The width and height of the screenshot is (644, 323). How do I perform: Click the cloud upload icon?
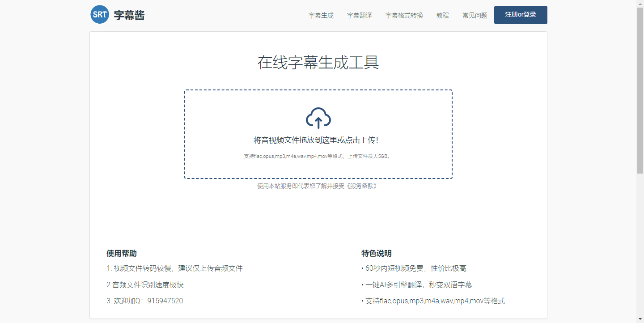318,118
